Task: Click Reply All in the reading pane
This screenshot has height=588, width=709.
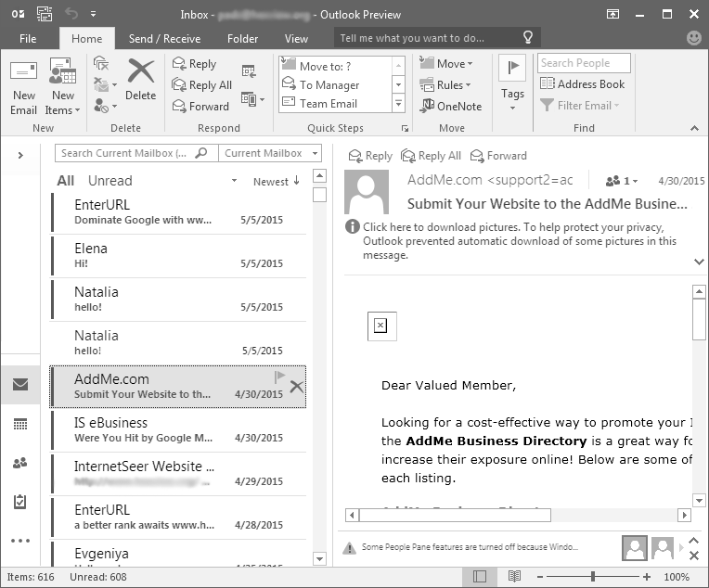Action: tap(431, 156)
